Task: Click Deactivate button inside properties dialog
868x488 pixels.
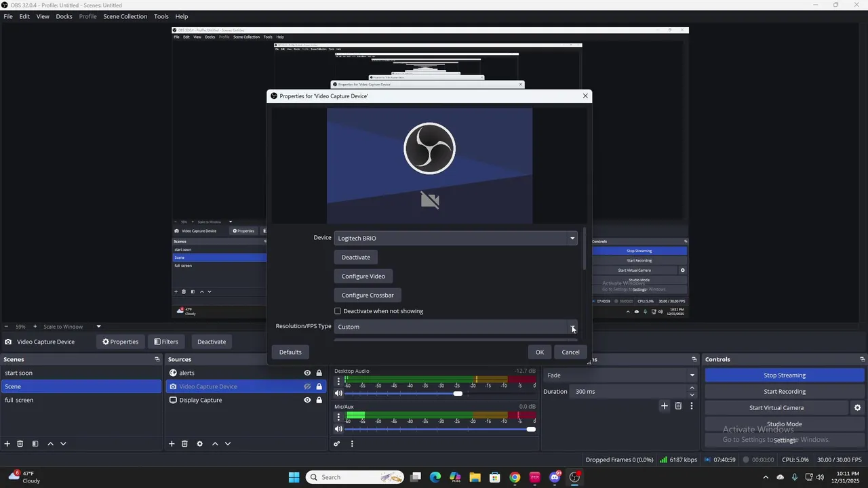Action: pos(356,258)
